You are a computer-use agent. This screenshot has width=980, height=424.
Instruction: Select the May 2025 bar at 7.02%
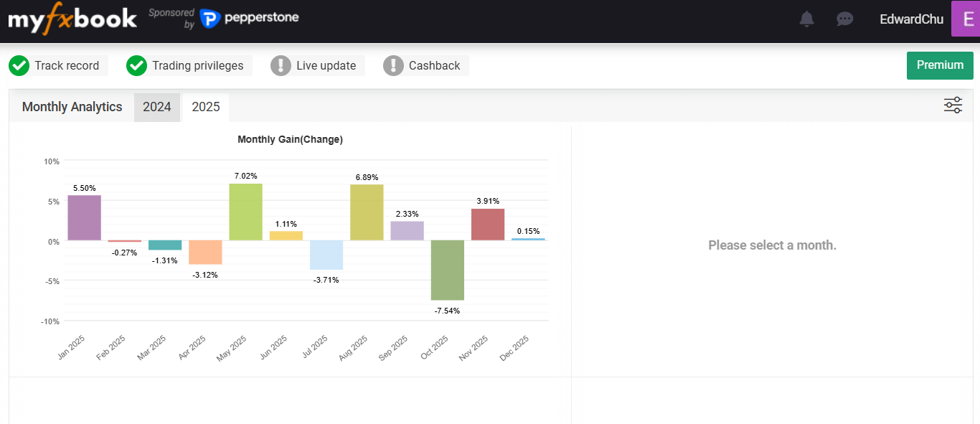coord(245,212)
